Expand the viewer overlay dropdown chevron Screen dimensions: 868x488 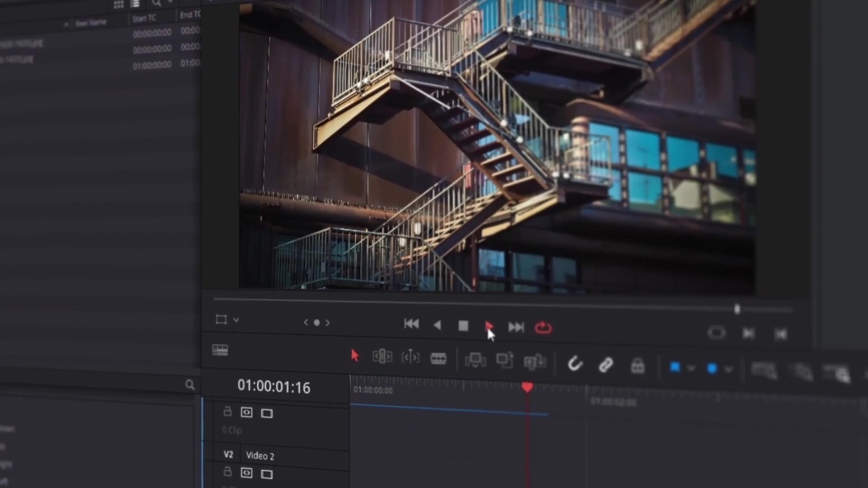(236, 320)
